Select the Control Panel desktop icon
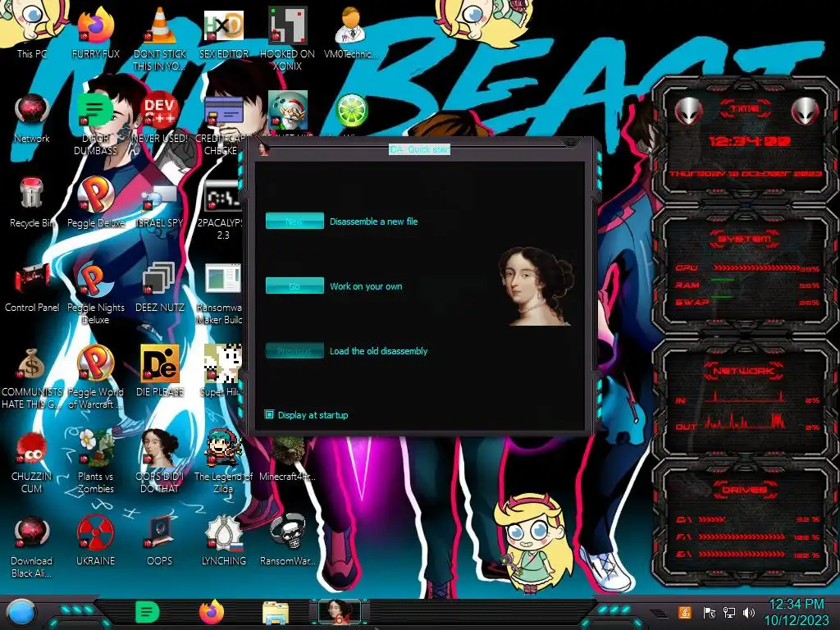 click(32, 288)
